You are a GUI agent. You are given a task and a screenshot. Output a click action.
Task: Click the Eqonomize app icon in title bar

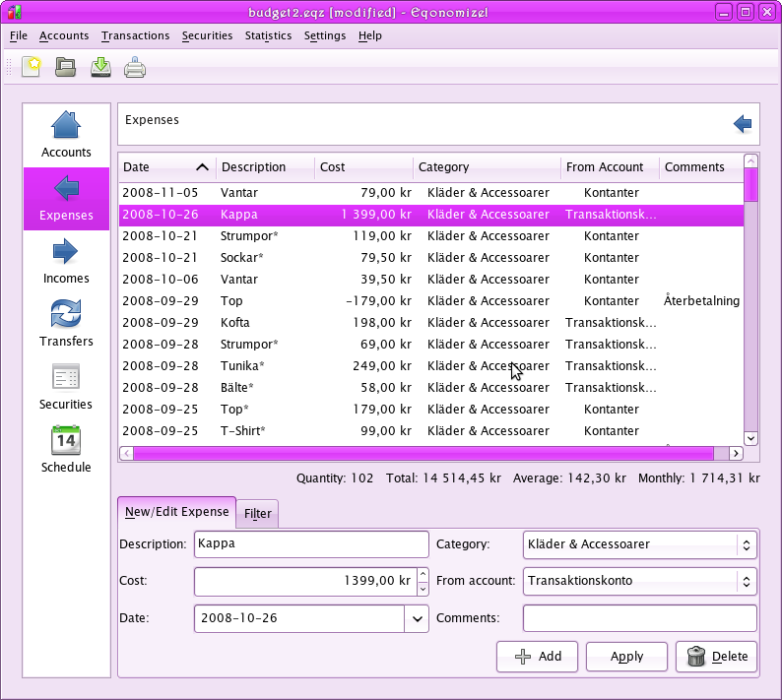15,12
